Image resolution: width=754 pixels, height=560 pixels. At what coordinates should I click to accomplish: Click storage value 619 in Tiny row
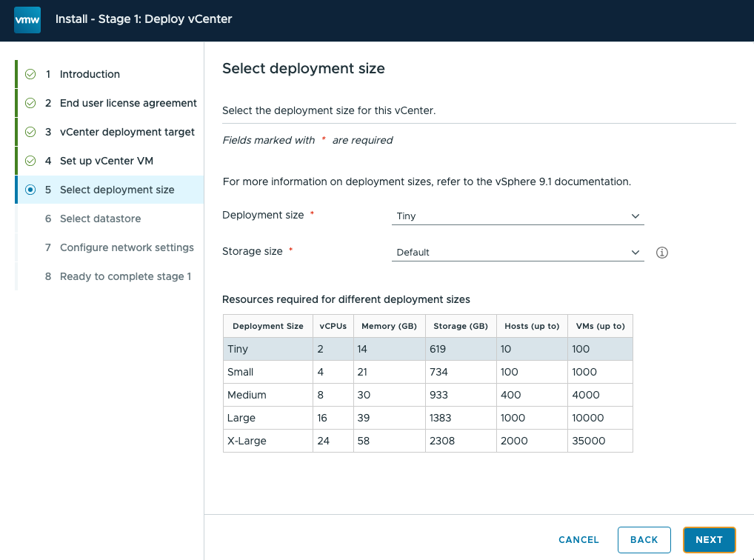[438, 349]
